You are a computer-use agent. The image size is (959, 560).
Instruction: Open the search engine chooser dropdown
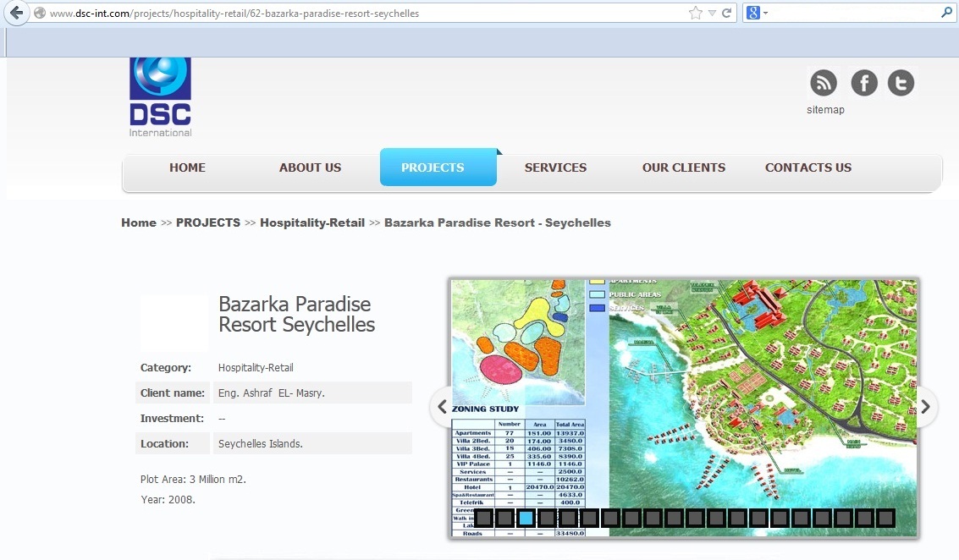point(766,12)
